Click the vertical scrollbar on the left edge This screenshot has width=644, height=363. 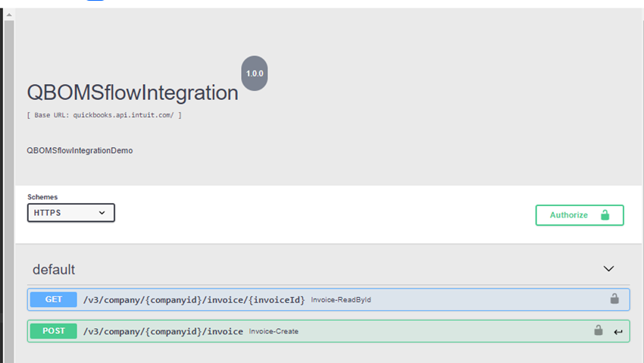click(8, 182)
